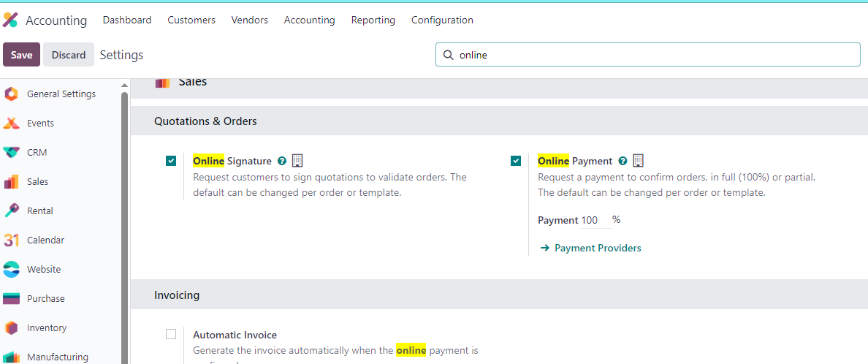Select the Rental key icon
This screenshot has height=364, width=868.
(11, 211)
